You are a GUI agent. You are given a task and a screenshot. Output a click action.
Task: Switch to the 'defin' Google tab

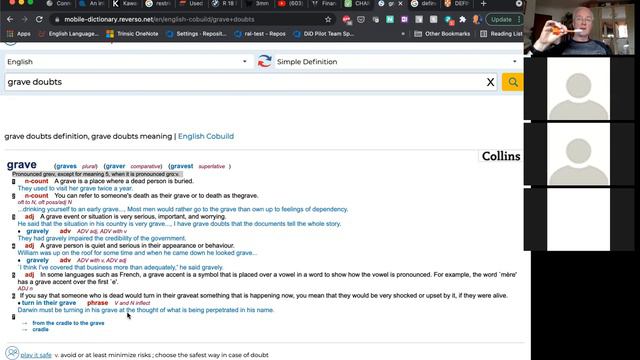tap(424, 3)
